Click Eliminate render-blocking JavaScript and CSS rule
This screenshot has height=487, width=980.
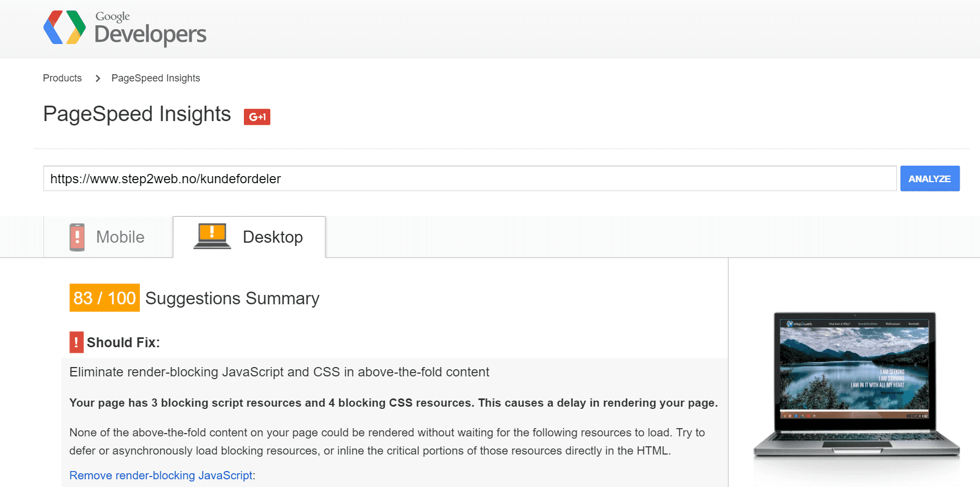click(x=279, y=372)
